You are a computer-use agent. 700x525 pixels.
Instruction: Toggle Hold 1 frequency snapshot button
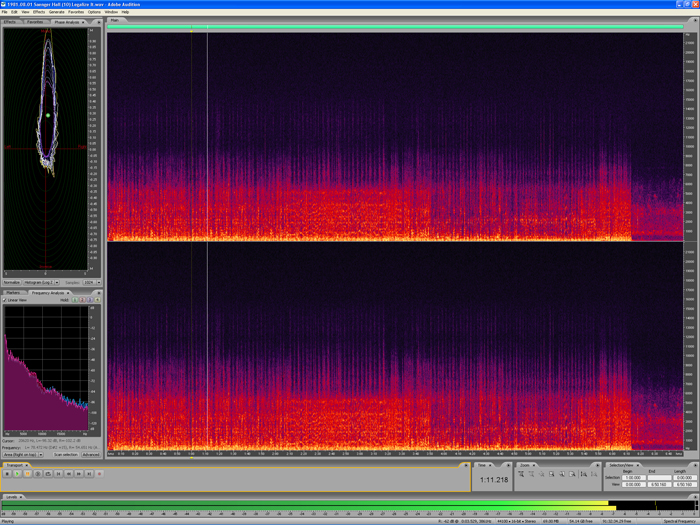(x=75, y=300)
